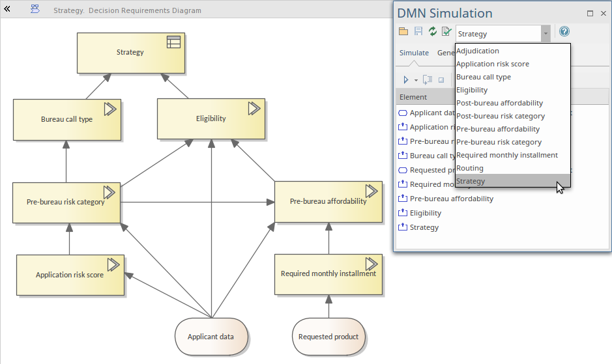Collapse the panel with the double chevron

7,10
